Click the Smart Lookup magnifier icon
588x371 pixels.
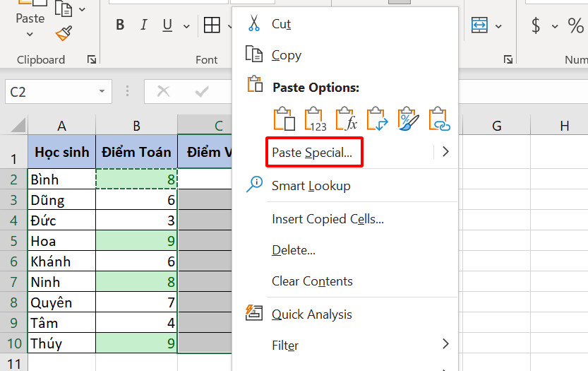[x=254, y=184]
